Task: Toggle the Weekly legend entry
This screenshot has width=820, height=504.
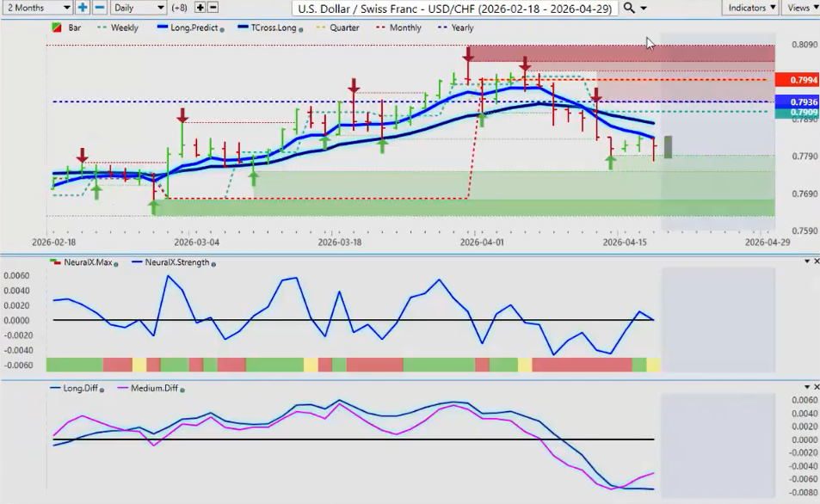Action: (124, 28)
